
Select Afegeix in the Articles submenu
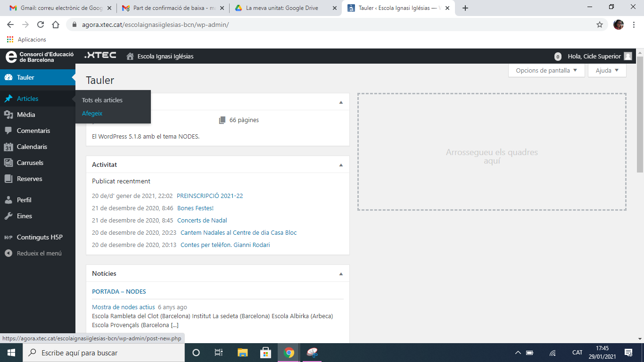pyautogui.click(x=92, y=113)
